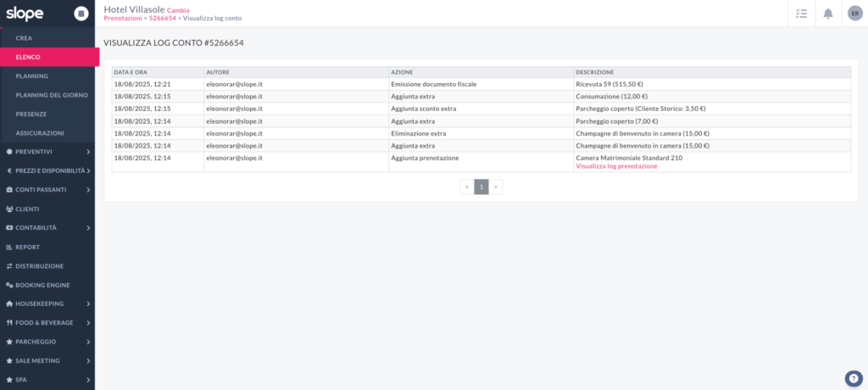Click page 1 in pagination

tap(481, 187)
